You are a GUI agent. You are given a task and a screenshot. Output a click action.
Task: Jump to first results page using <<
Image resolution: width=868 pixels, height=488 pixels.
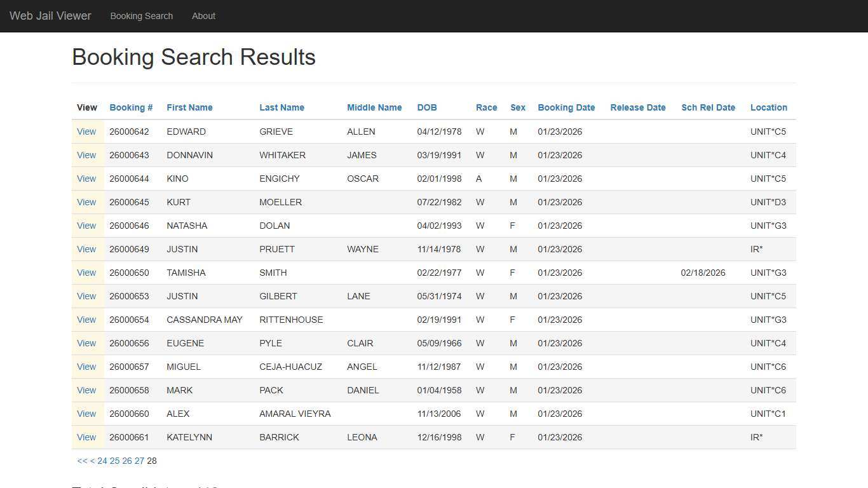click(81, 461)
